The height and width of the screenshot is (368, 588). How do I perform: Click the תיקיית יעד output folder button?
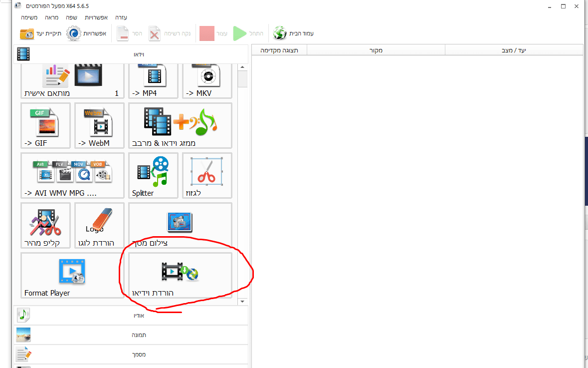coord(40,33)
